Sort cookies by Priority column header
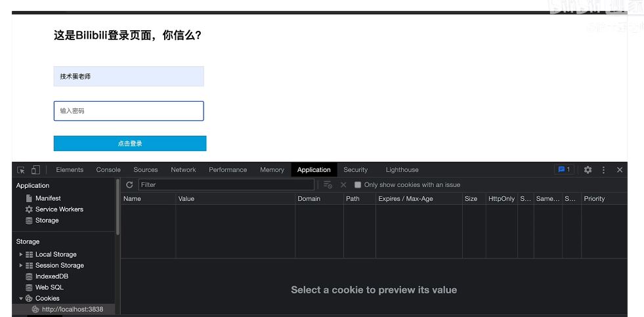Image resolution: width=644 pixels, height=317 pixels. tap(604, 199)
